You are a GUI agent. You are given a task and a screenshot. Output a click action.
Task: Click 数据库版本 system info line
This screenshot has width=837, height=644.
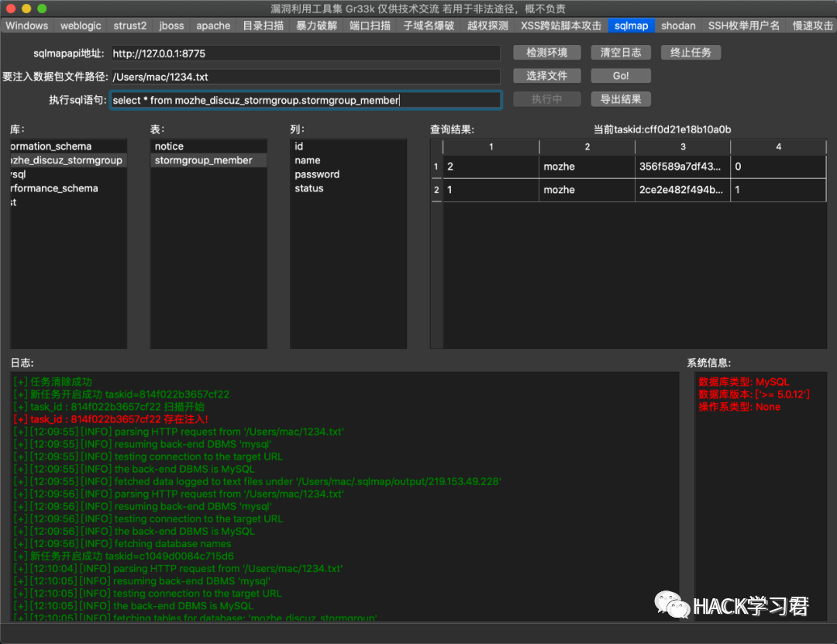click(x=754, y=394)
